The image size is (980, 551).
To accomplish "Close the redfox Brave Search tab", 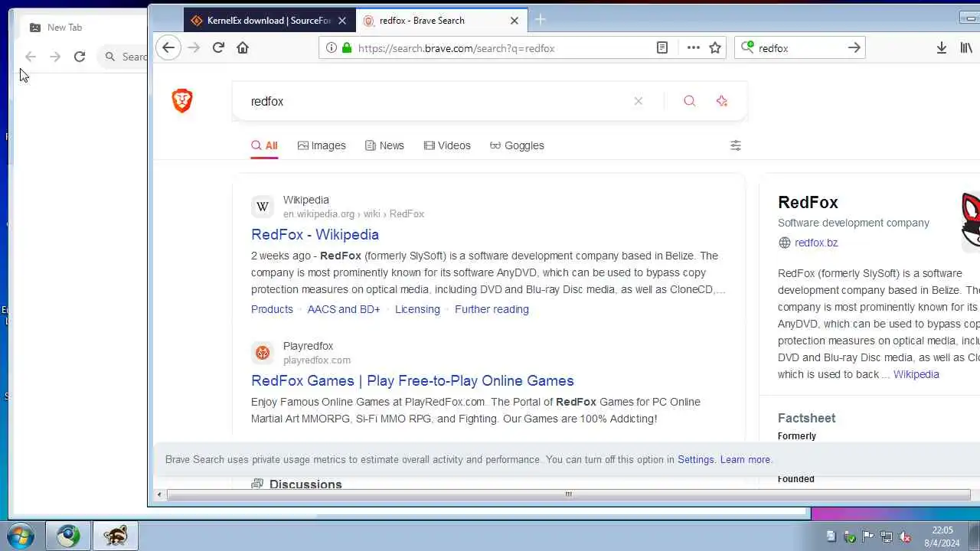I will click(x=514, y=21).
